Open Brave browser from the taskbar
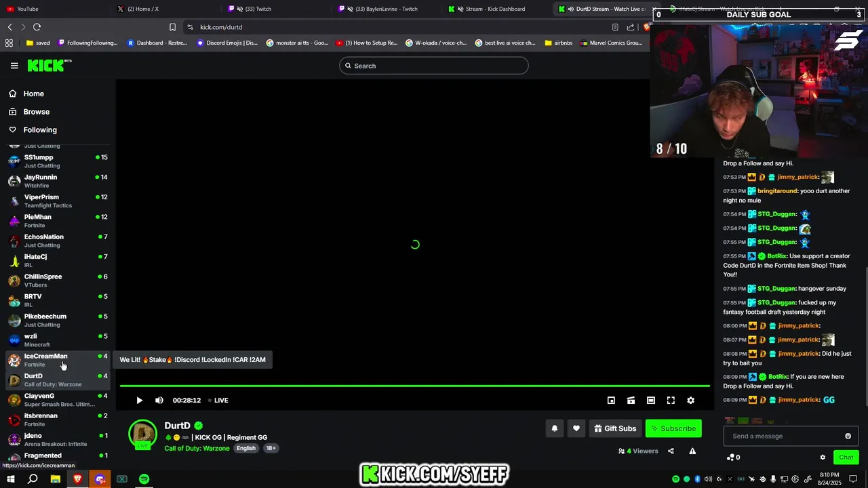This screenshot has width=868, height=488. coord(77,479)
